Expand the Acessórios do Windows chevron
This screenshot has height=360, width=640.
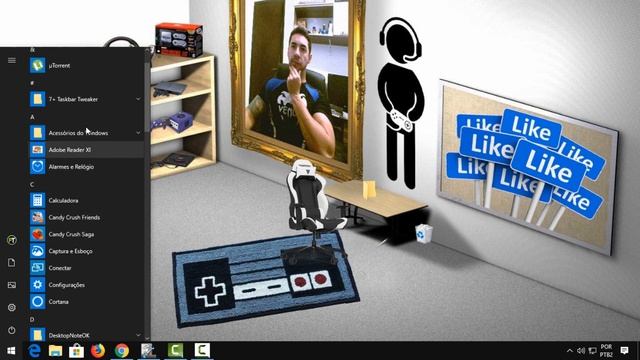[x=138, y=133]
